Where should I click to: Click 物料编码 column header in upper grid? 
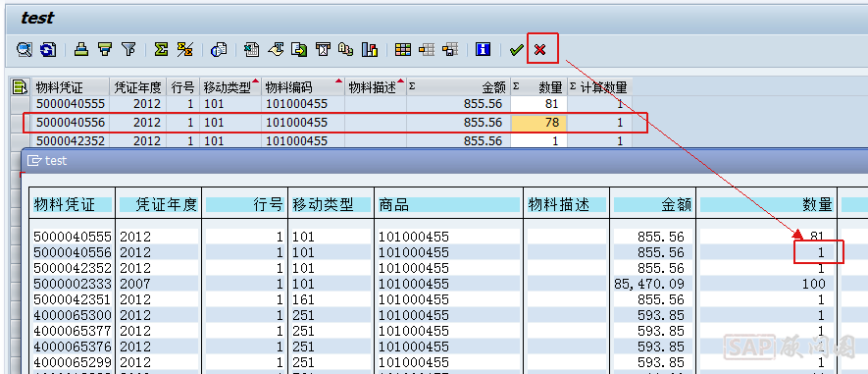click(x=303, y=87)
